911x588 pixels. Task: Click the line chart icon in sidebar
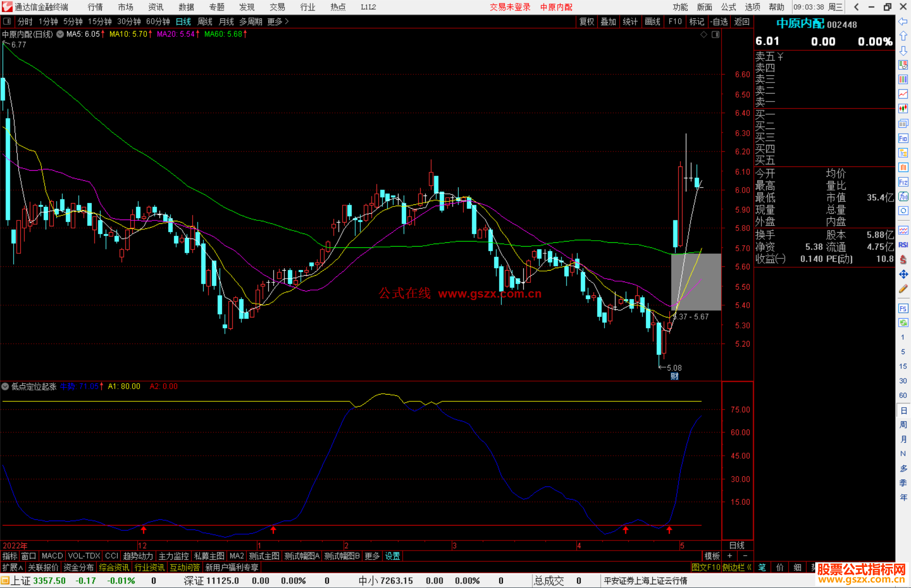click(x=903, y=94)
